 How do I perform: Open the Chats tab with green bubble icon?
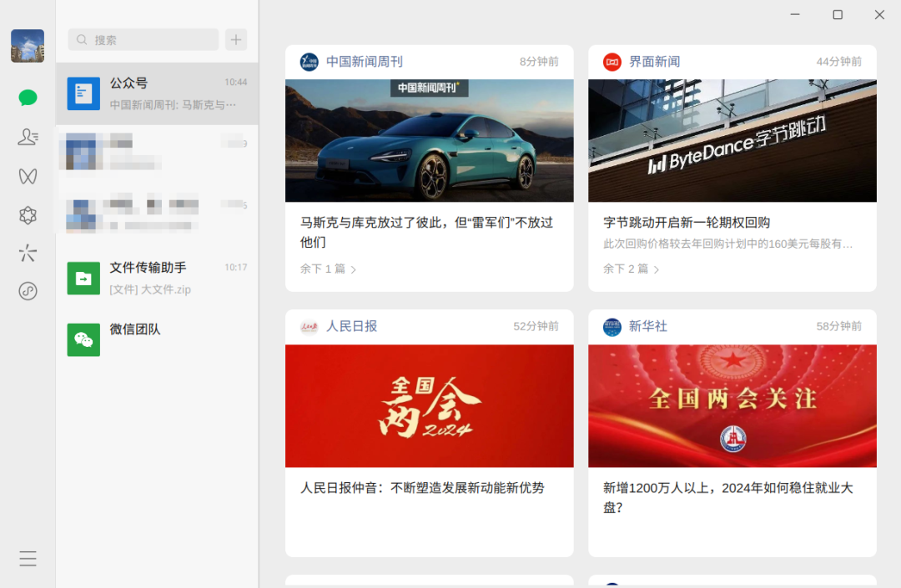coord(28,98)
